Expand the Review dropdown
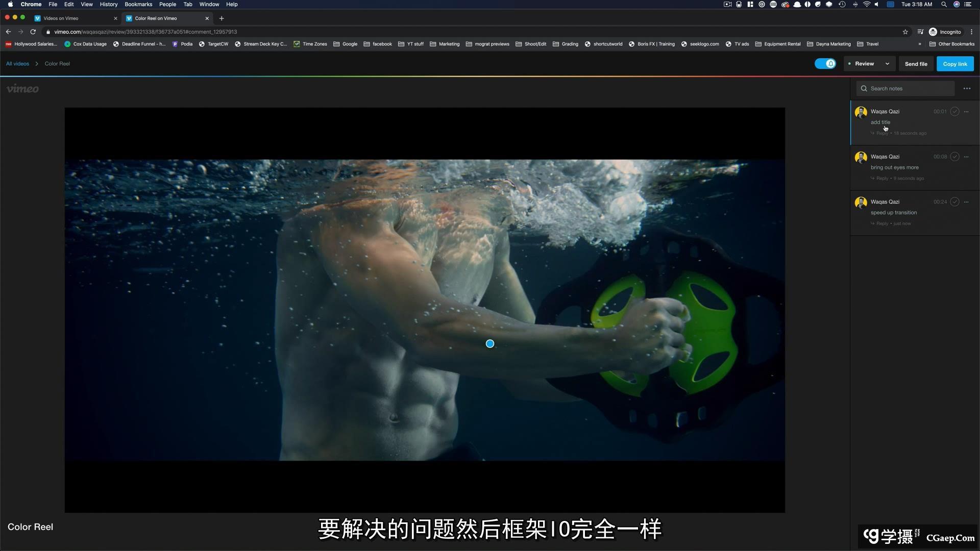Image resolution: width=980 pixels, height=551 pixels. point(887,64)
